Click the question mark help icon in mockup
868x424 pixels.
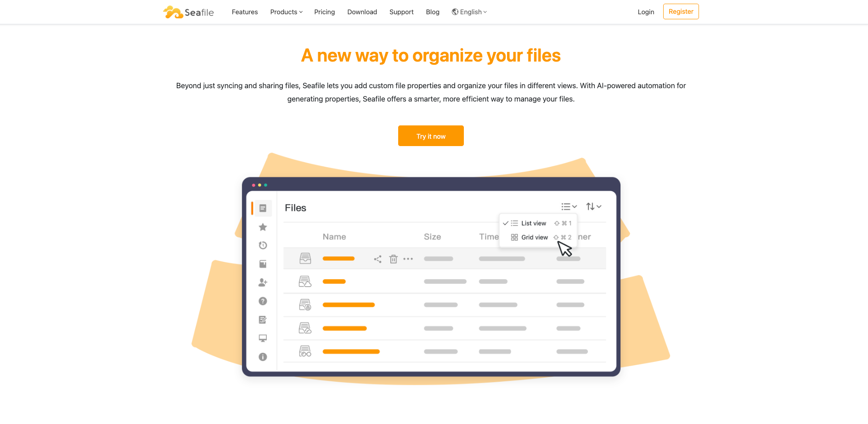point(263,301)
